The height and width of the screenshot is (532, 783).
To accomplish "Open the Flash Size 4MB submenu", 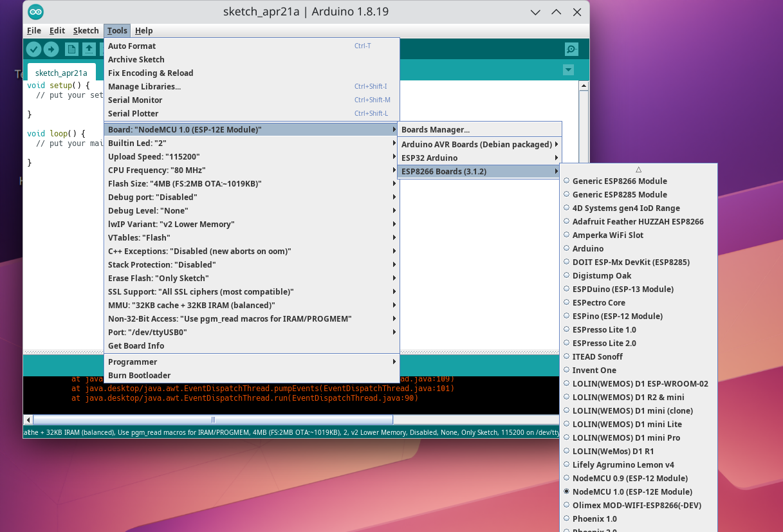I will click(x=252, y=183).
